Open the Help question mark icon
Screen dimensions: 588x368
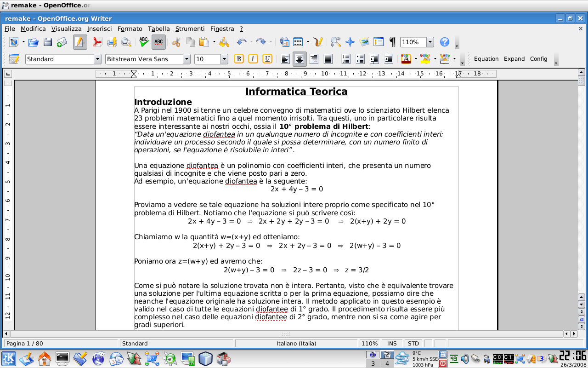click(x=444, y=42)
